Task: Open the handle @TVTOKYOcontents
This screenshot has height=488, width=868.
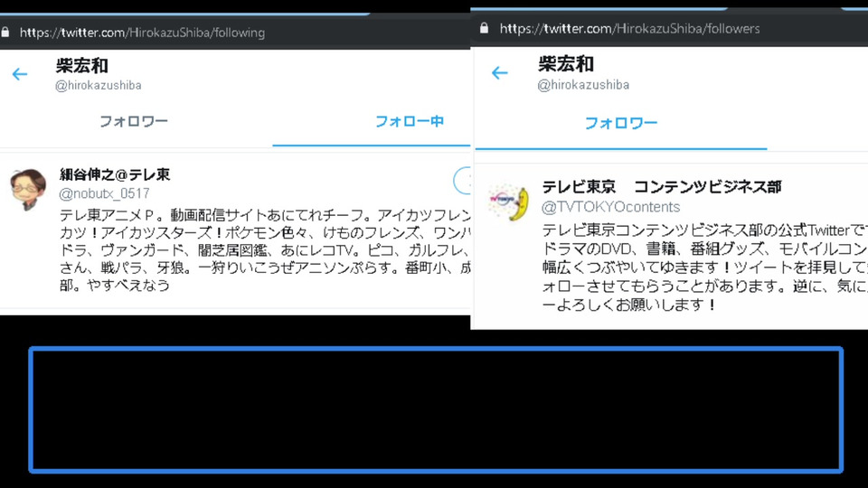Action: pos(610,207)
